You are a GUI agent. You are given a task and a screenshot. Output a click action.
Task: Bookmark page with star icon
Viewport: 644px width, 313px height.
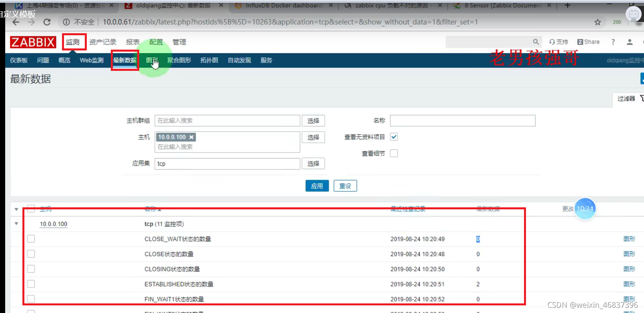pyautogui.click(x=598, y=22)
